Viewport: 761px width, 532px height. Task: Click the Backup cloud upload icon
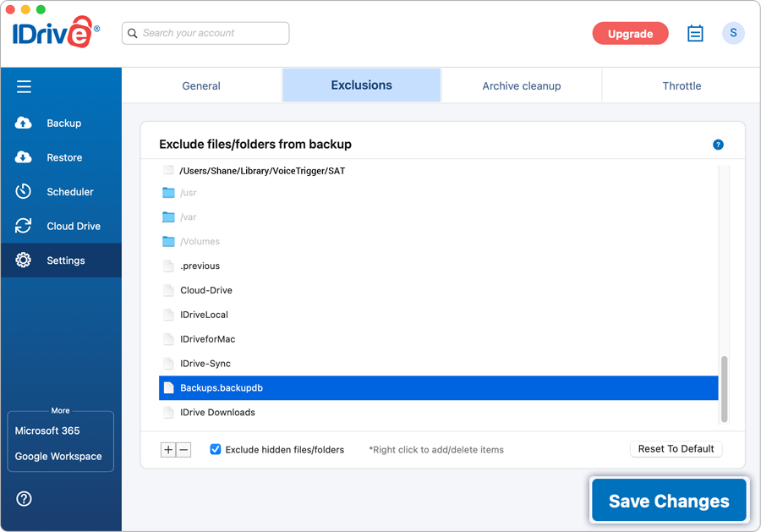[x=24, y=123]
